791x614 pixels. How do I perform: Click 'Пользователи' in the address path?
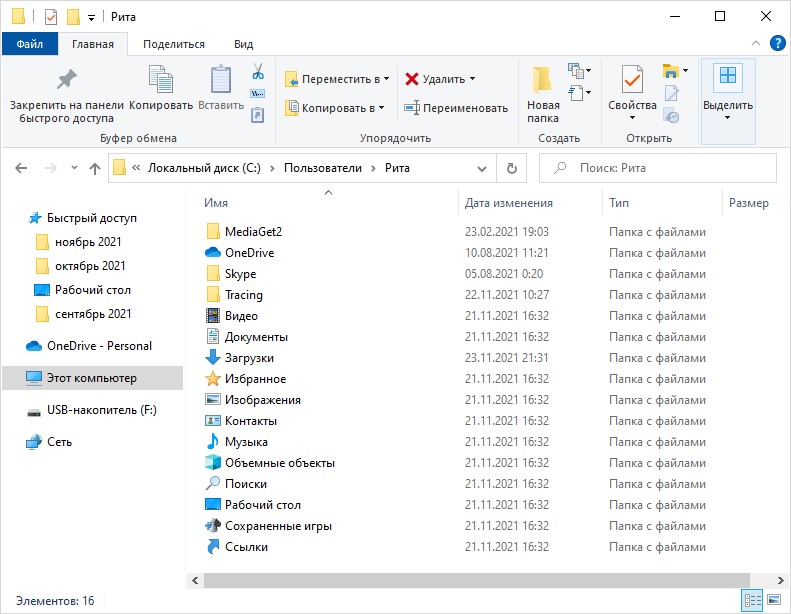coord(323,168)
